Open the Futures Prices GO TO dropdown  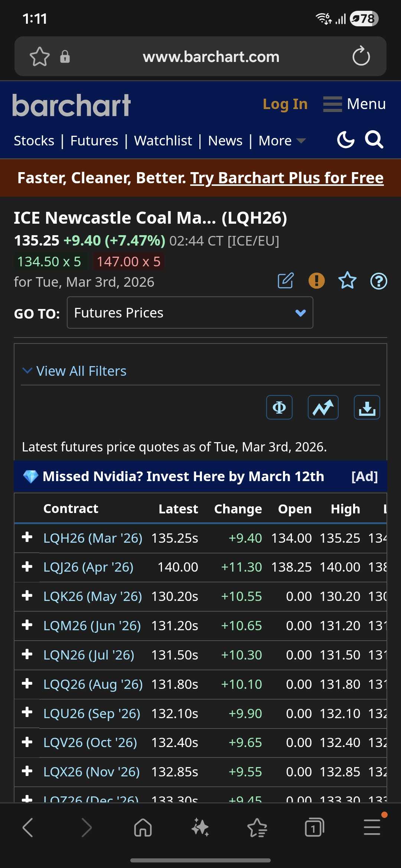coord(190,313)
